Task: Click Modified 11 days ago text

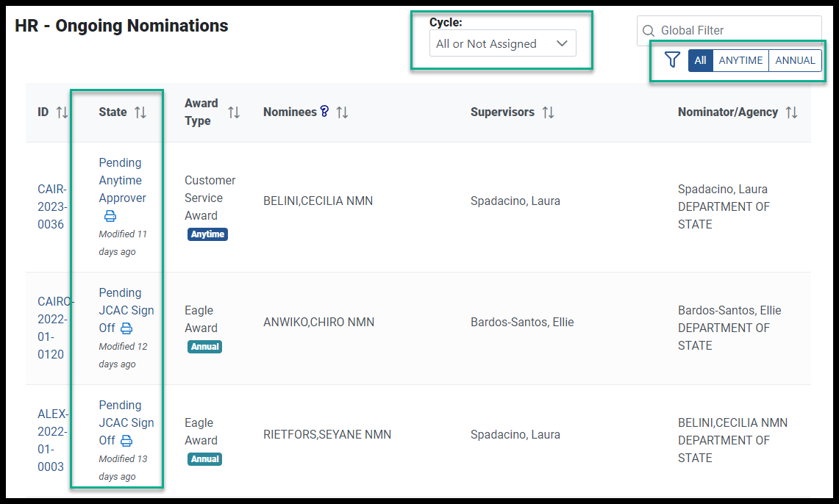Action: coord(123,242)
